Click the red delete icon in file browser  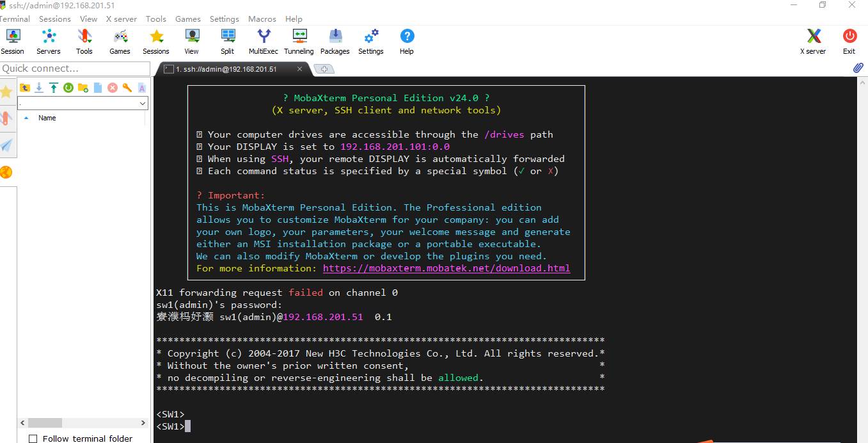click(x=113, y=88)
